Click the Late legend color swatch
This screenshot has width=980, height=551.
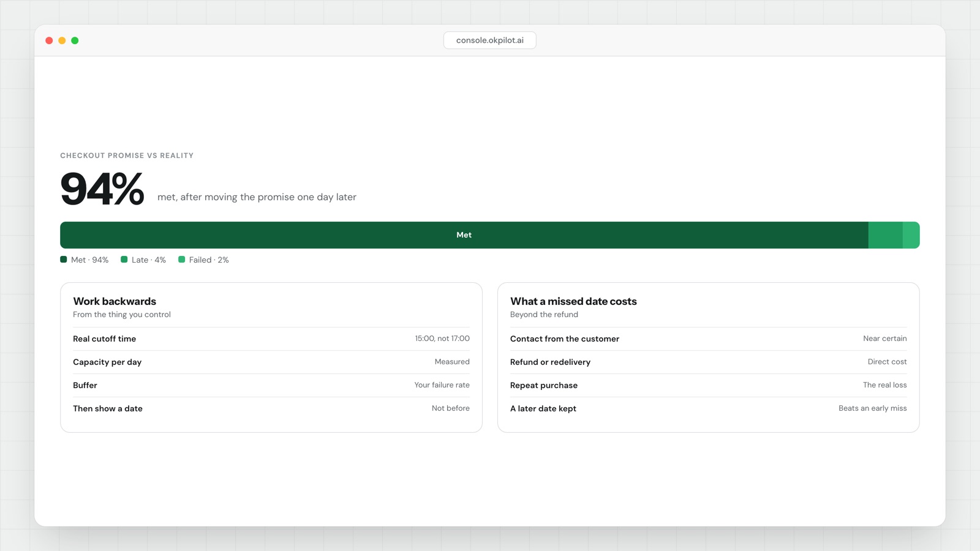124,260
